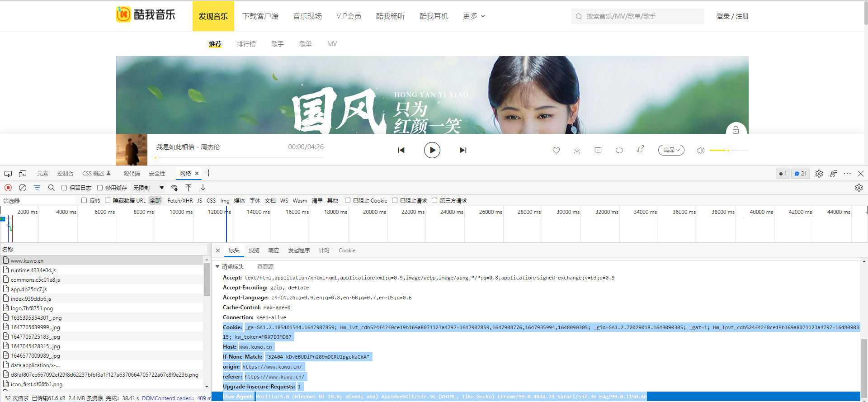Check the 已阻止 Cookie option
Screen dimensions: 868x402
pos(348,200)
